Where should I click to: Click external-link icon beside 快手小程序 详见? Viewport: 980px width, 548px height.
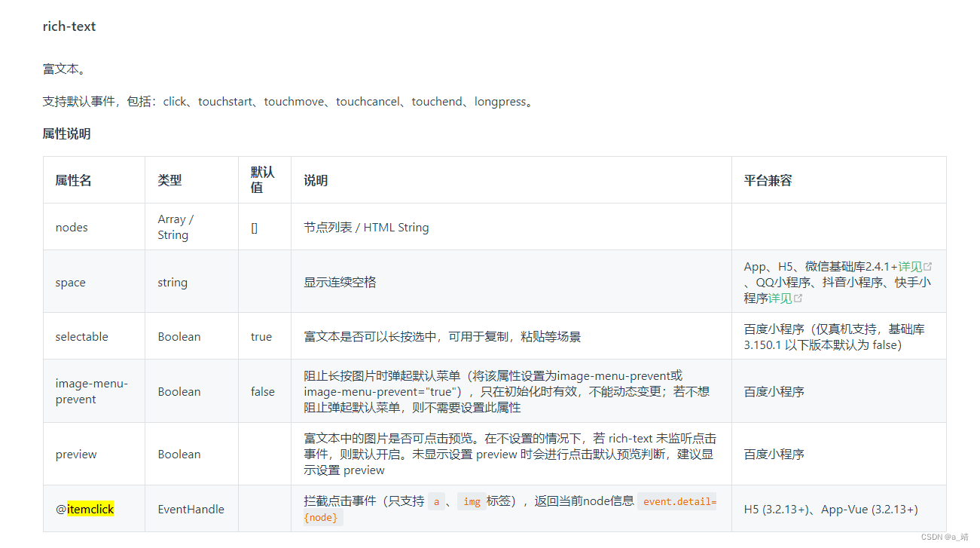pos(798,298)
